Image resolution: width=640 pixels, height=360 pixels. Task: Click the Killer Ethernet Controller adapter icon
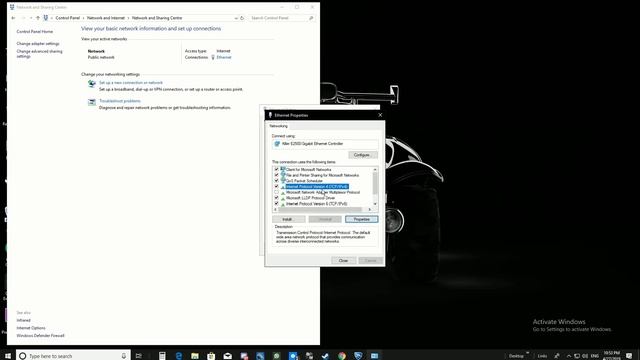277,144
